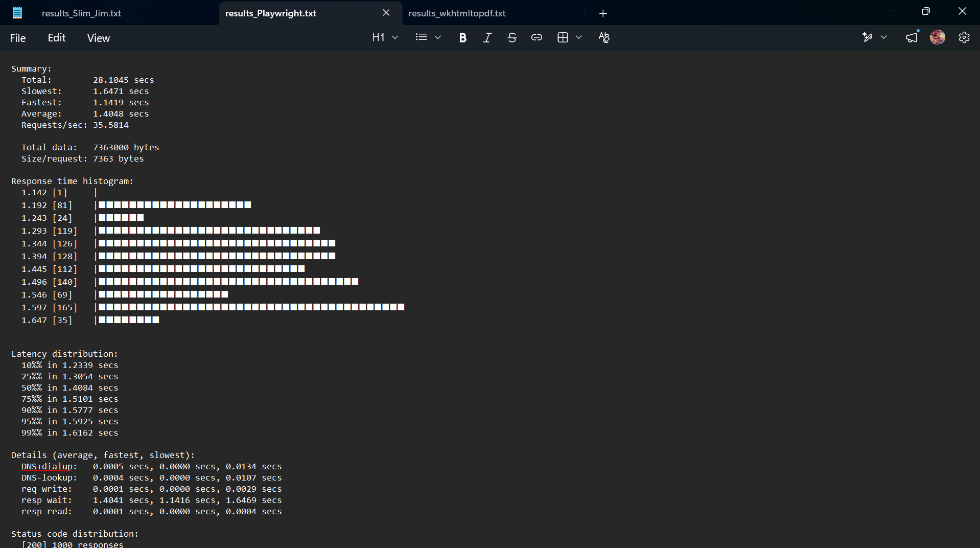Insert a bulleted list
Screen dimensions: 980x548
(x=422, y=37)
